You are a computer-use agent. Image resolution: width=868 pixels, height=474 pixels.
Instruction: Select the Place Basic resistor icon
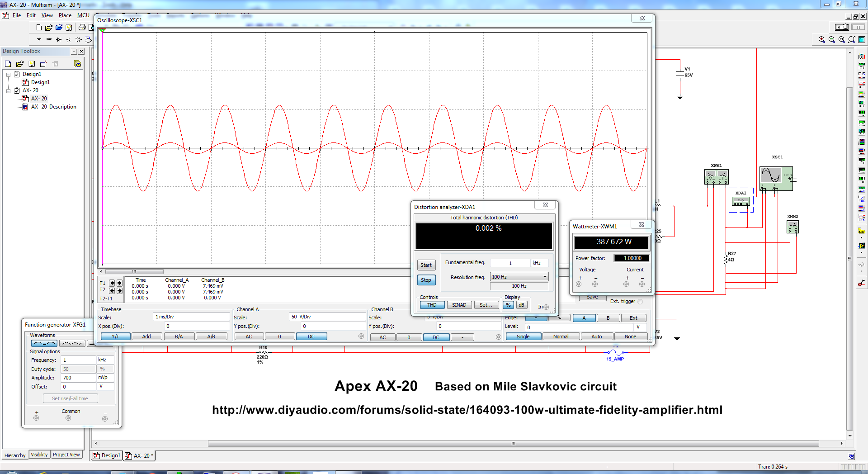pyautogui.click(x=49, y=39)
